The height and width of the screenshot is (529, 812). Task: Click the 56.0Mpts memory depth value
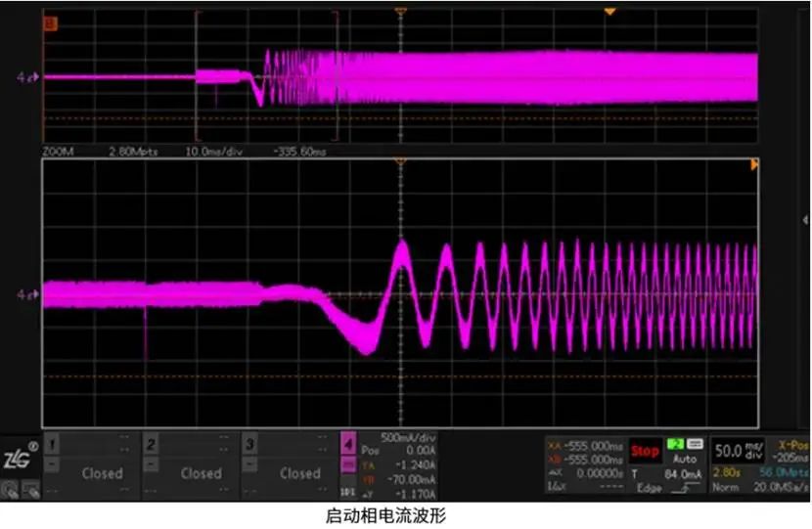click(783, 472)
